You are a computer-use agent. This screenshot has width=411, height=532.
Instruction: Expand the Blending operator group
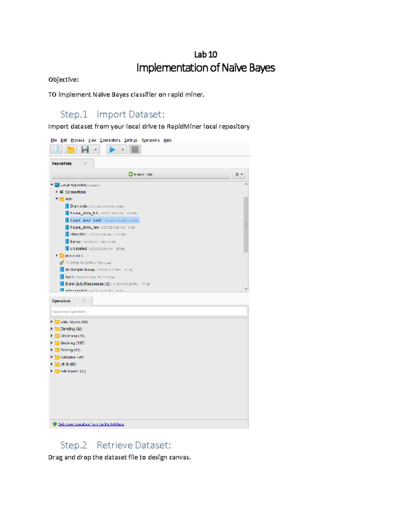[x=52, y=329]
